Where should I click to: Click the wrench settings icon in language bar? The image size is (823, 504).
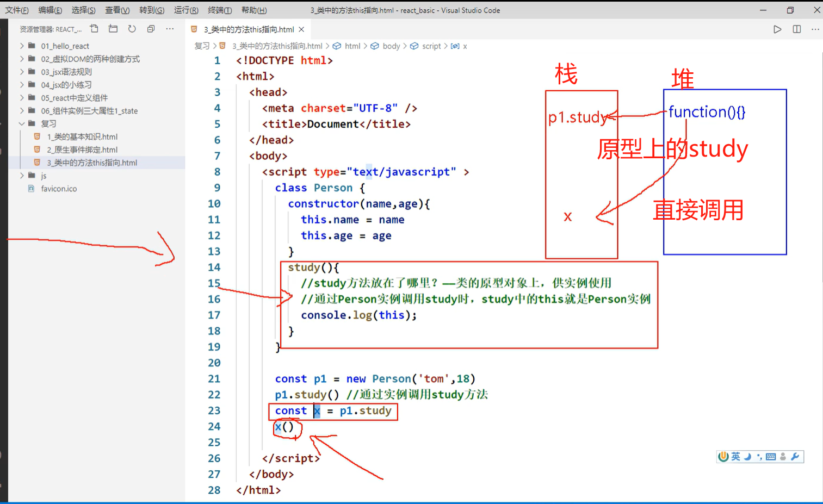point(795,457)
